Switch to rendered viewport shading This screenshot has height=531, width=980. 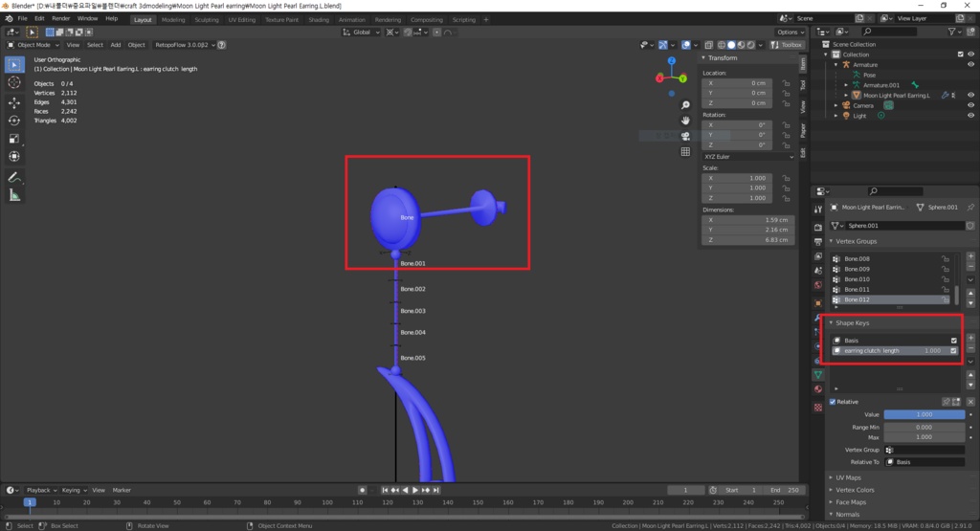coord(751,45)
